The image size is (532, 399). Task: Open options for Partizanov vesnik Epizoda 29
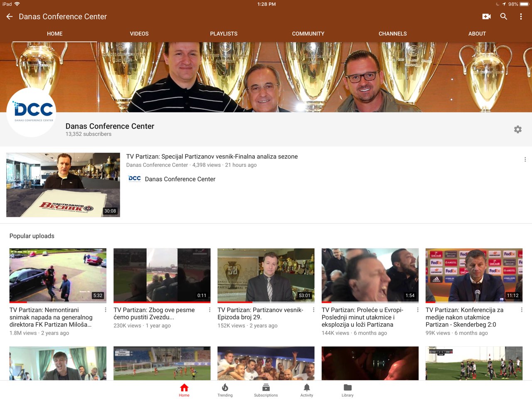click(x=313, y=310)
